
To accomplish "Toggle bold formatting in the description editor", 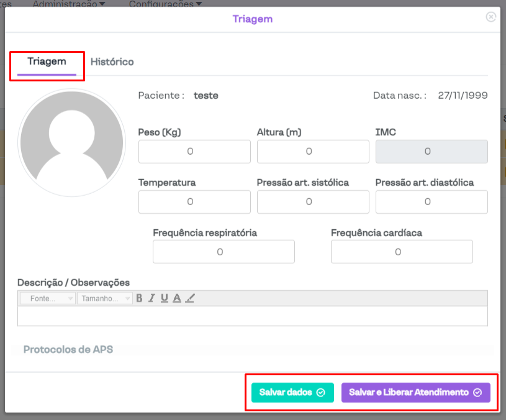I will pyautogui.click(x=139, y=298).
